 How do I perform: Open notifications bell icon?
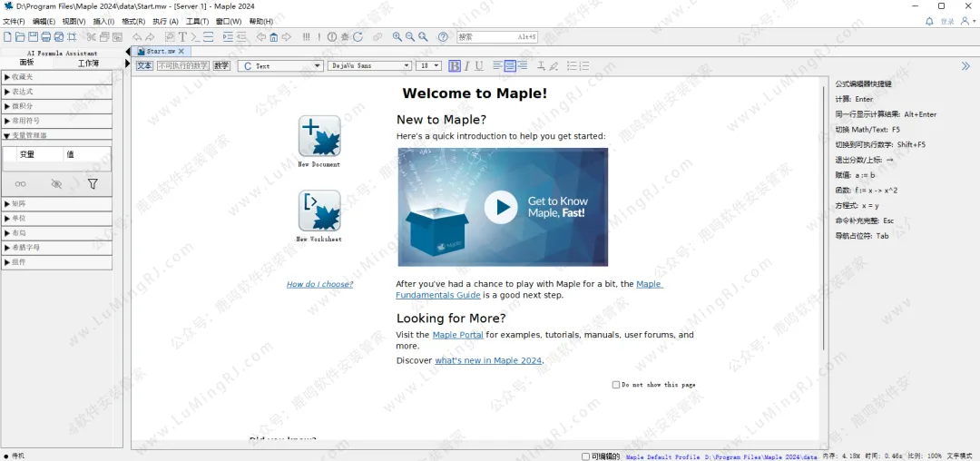tap(929, 21)
